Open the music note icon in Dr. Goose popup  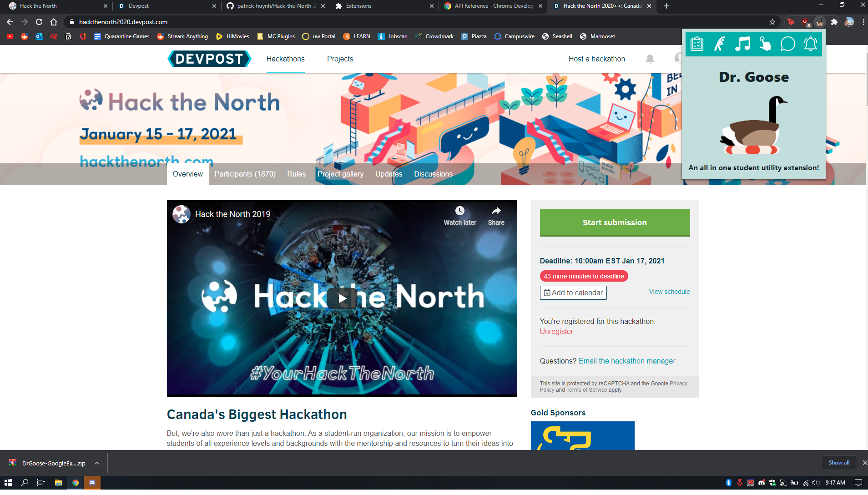[742, 44]
